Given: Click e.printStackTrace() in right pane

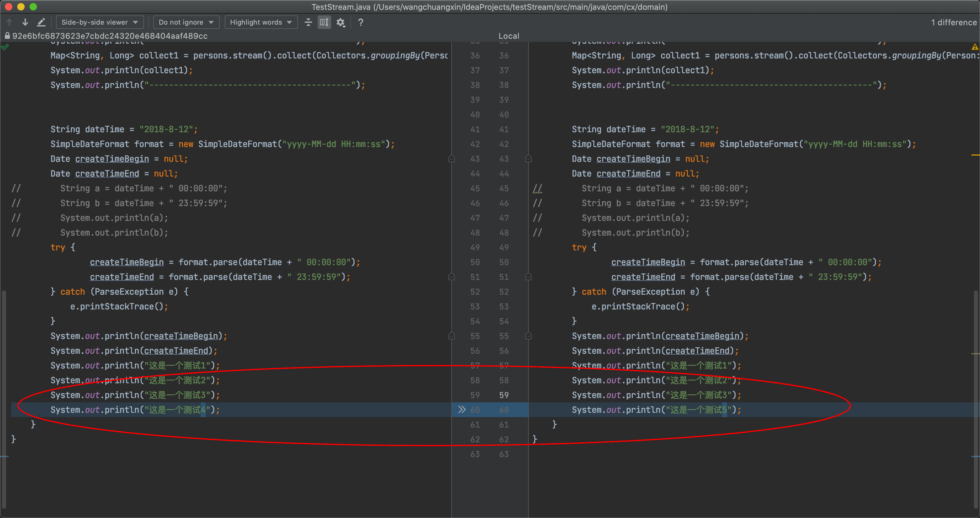Looking at the screenshot, I should pyautogui.click(x=640, y=306).
